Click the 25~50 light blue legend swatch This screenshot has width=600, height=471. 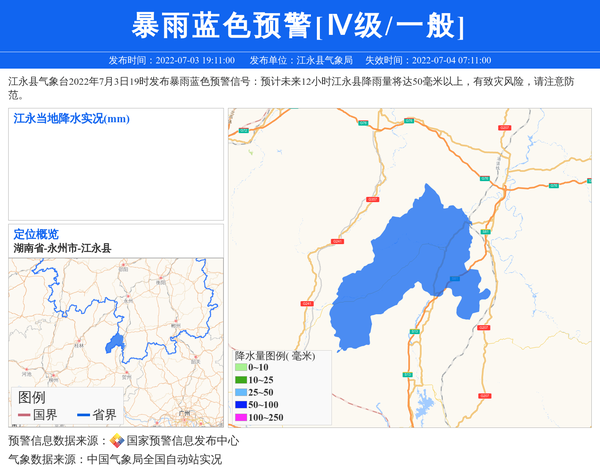tap(240, 393)
